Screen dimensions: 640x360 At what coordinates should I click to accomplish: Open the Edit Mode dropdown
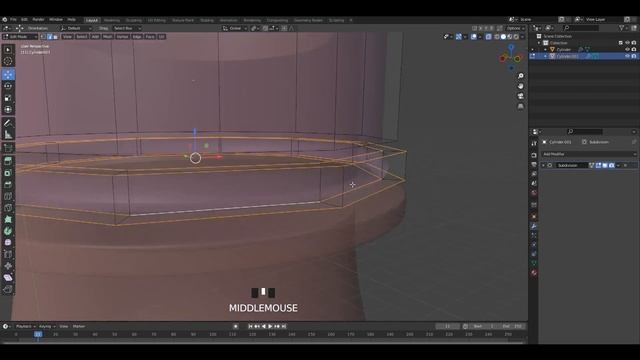(20, 37)
